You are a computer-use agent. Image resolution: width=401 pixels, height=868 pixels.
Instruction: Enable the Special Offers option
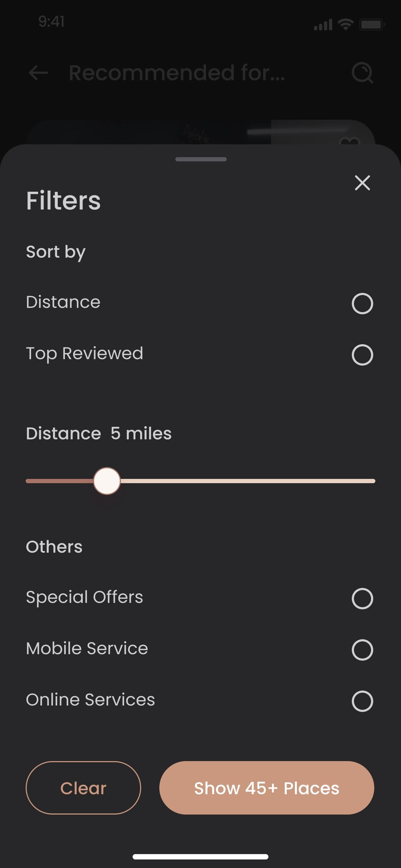pyautogui.click(x=362, y=599)
